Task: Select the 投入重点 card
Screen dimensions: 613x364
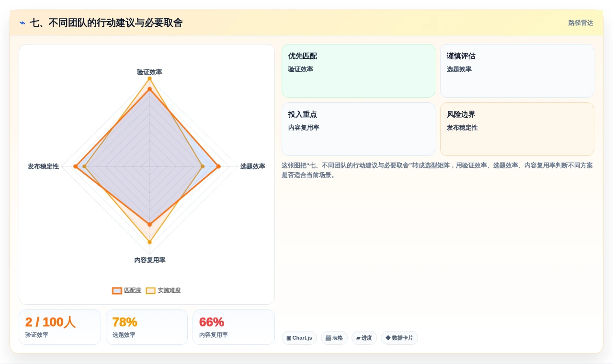Action: [x=358, y=129]
